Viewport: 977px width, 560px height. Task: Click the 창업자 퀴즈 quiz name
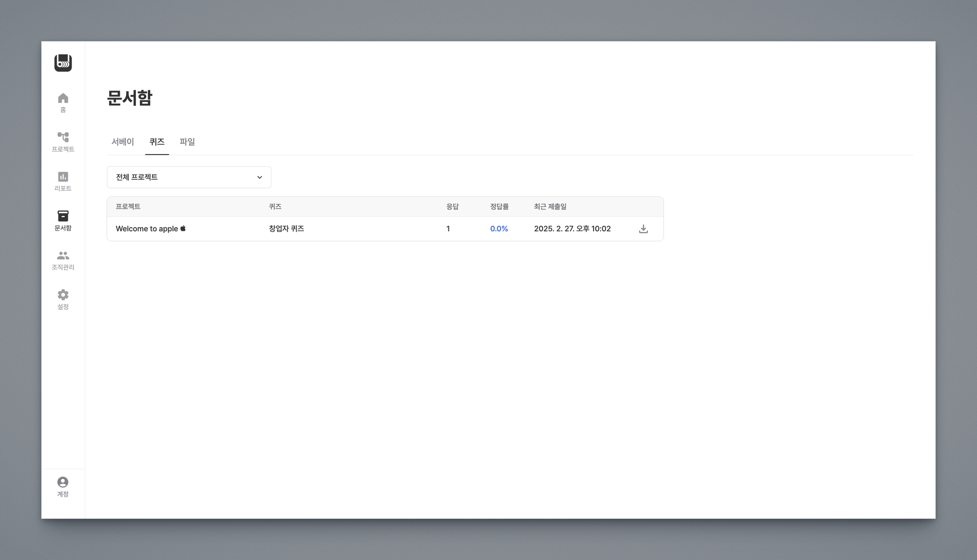[286, 229]
